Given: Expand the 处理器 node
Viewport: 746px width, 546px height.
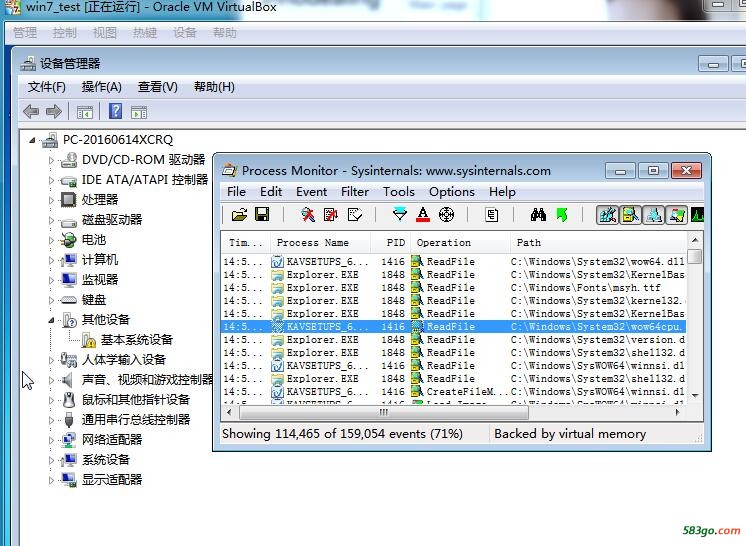Looking at the screenshot, I should tap(51, 200).
